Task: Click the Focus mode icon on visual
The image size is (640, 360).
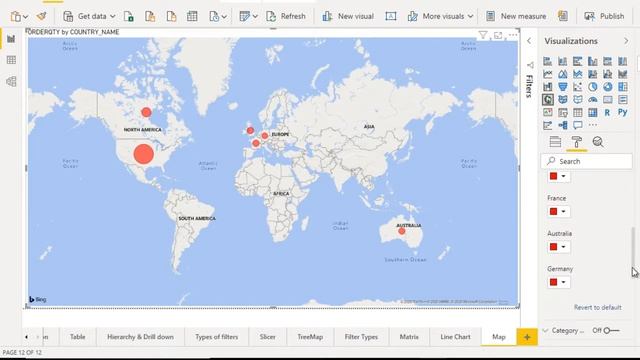Action: (498, 36)
